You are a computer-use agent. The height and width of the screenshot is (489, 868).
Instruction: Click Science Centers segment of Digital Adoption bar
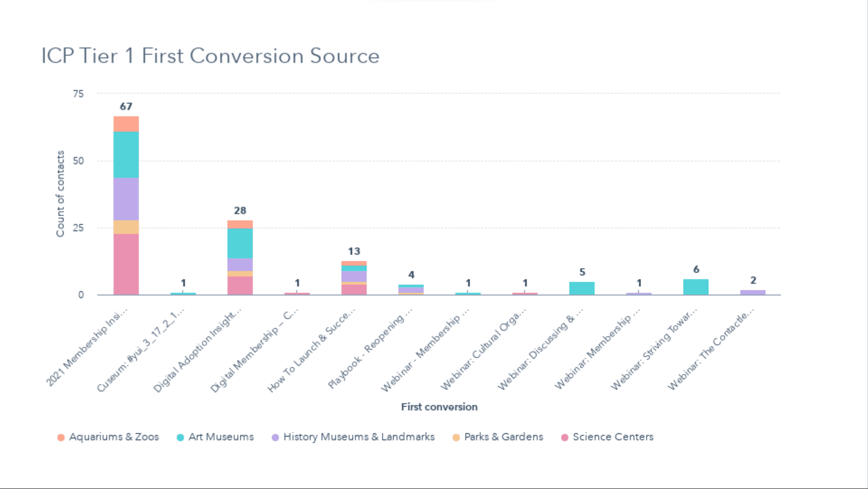(x=240, y=286)
